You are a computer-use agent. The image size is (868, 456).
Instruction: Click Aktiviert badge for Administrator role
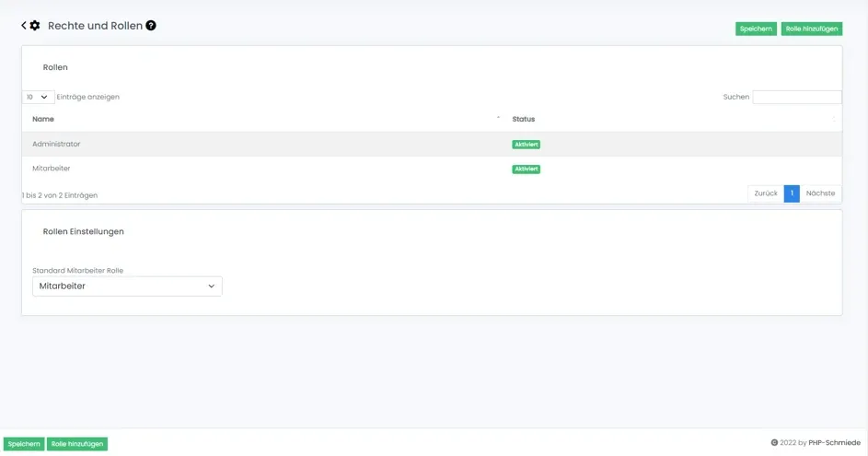click(527, 145)
